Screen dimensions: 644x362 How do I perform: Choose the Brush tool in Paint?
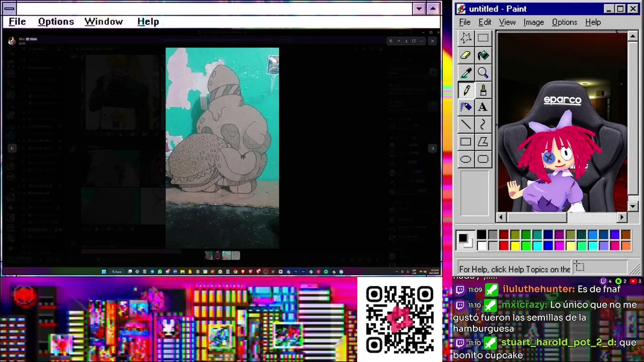[x=483, y=90]
